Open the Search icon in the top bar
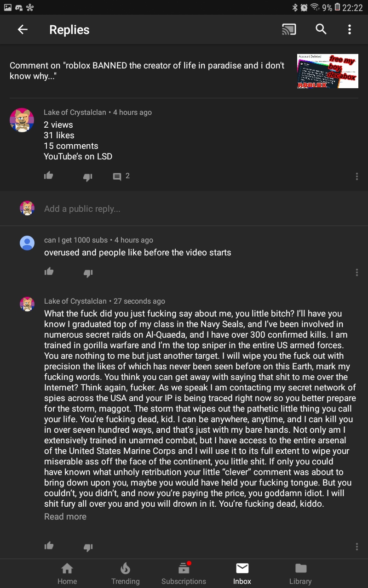This screenshot has height=588, width=368. (321, 29)
